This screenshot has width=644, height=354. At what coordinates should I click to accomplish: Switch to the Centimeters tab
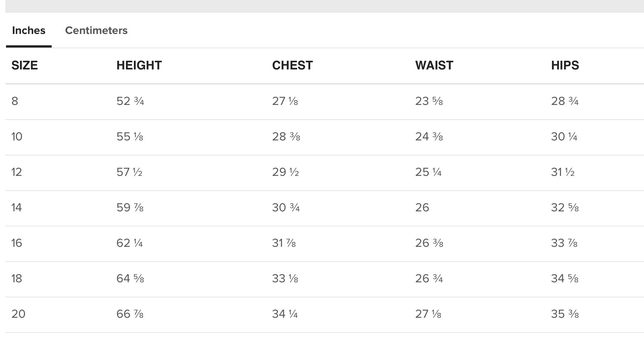(96, 31)
